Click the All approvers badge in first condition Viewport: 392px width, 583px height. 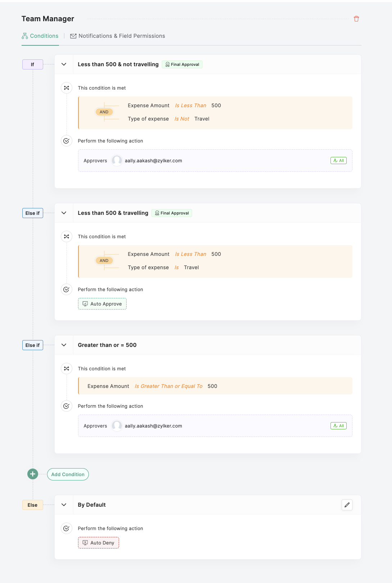pyautogui.click(x=338, y=161)
